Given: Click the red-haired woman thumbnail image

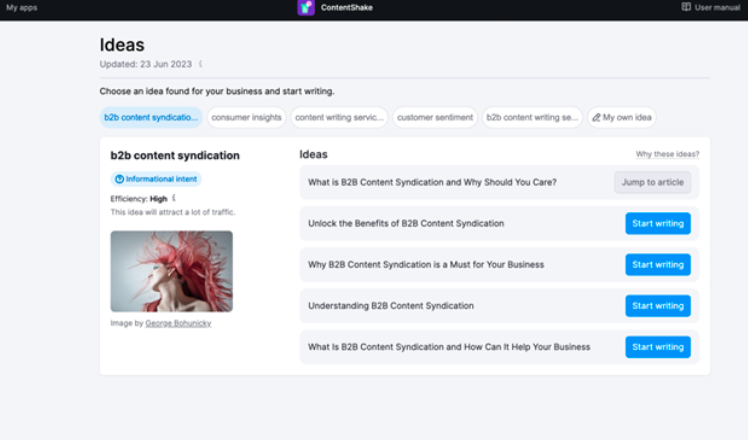Looking at the screenshot, I should click(171, 272).
